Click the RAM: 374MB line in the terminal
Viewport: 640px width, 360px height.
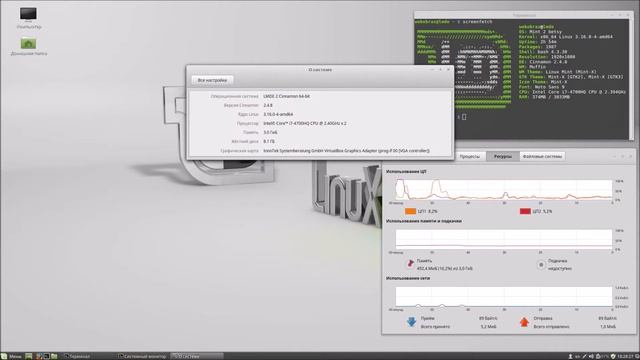pos(544,97)
